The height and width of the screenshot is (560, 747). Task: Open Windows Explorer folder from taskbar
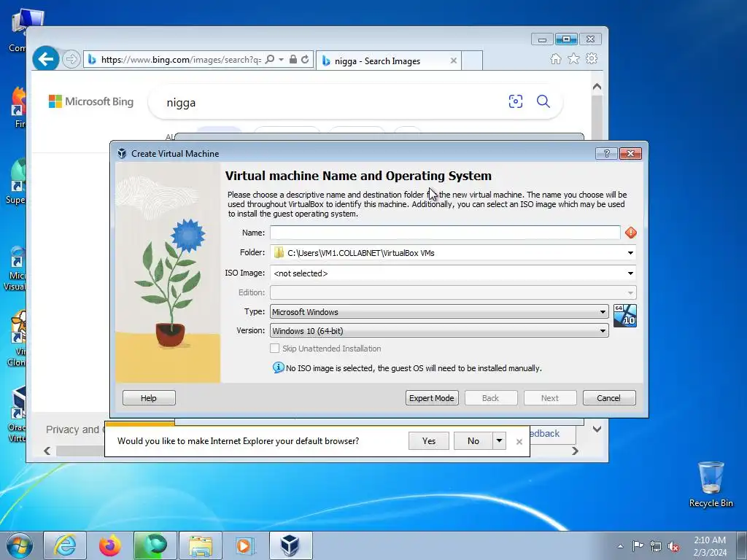point(201,545)
